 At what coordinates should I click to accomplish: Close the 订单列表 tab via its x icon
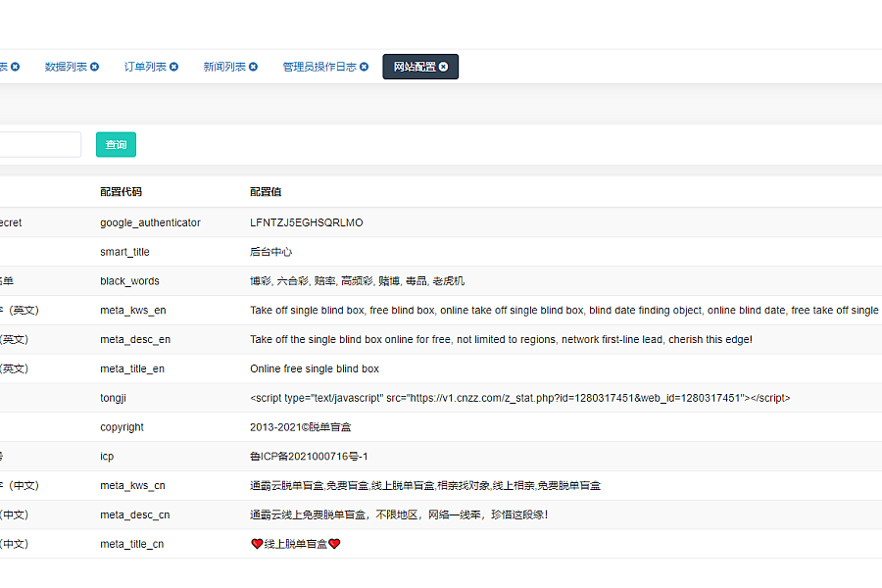pyautogui.click(x=173, y=67)
